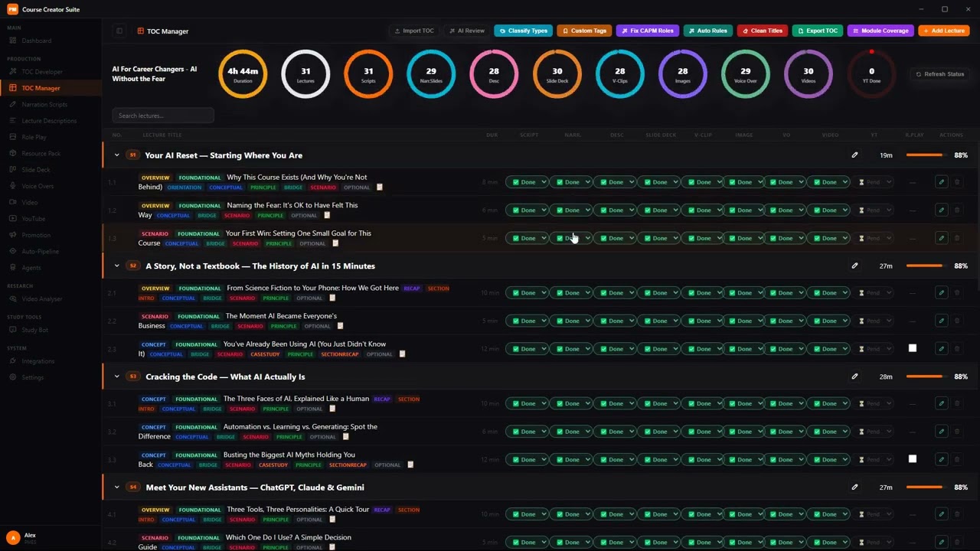Run AI Review from the toolbar
This screenshot has height=551, width=980.
(x=467, y=31)
